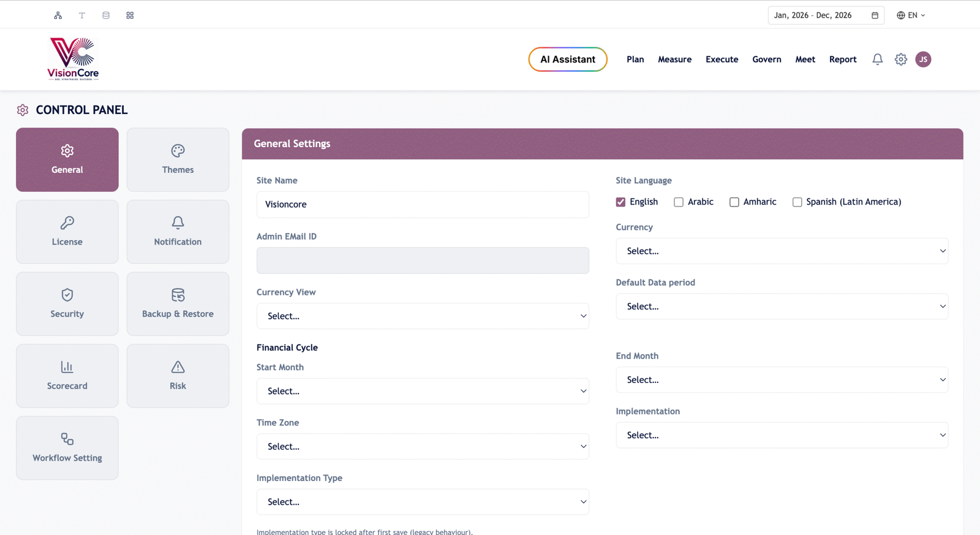Open the Security shield panel
Screen dimensions: 980x535
coord(67,304)
